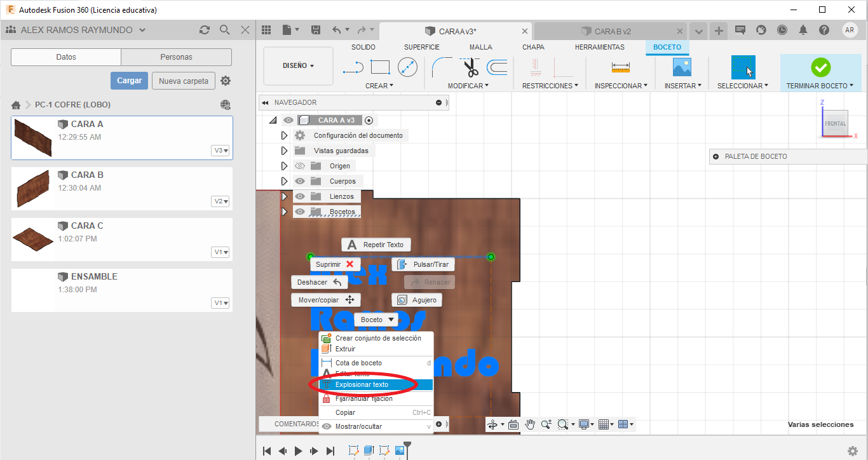Activate the Fillet sketch tool
The image size is (868, 460).
(x=442, y=67)
